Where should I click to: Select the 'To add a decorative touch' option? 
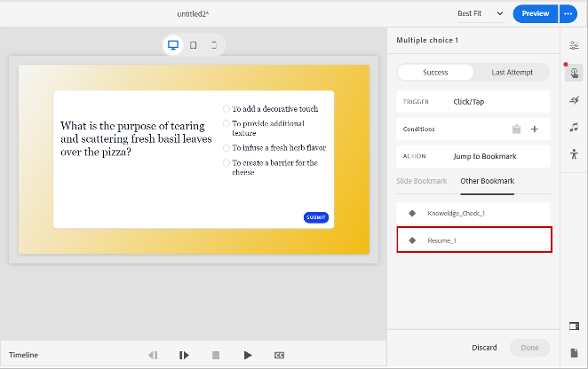(226, 109)
